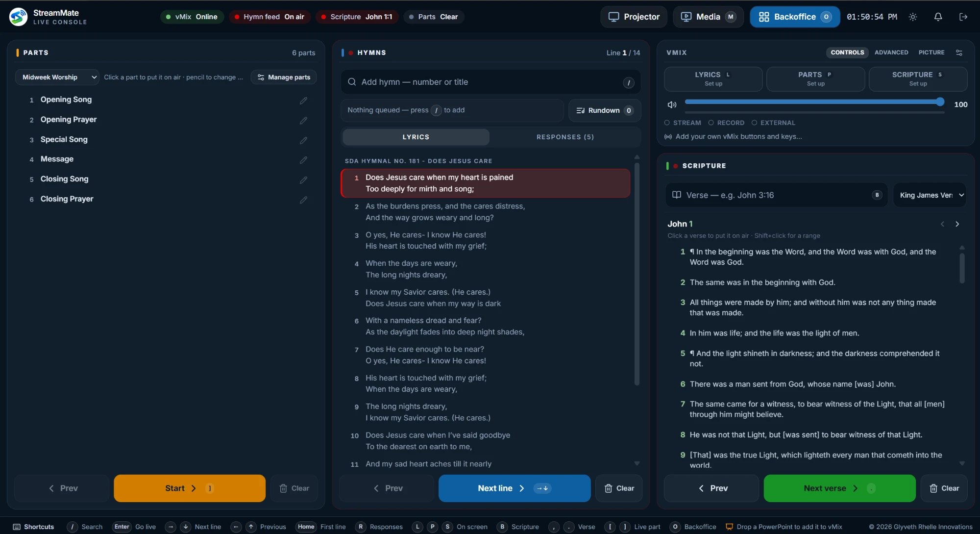980x534 pixels.
Task: Go to next chapter of John
Action: pos(957,224)
